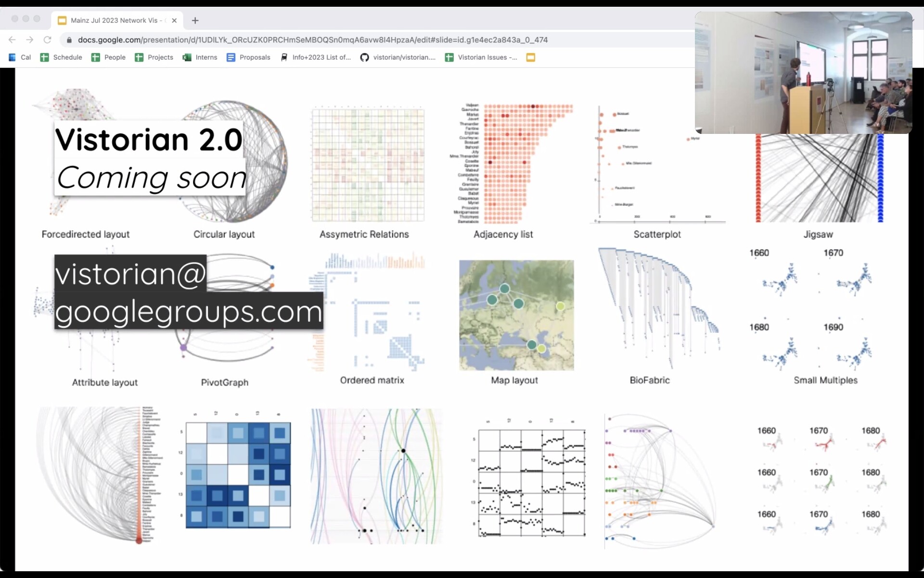Viewport: 924px width, 578px height.
Task: Click the Scatterplot caption
Action: (x=657, y=235)
